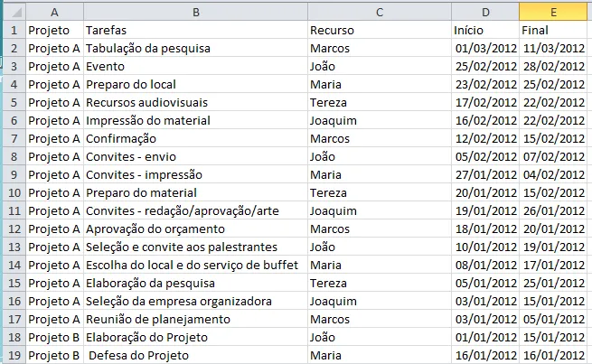Screen dimensions: 592x364
Task: Select row 1 header
Action: (14, 30)
